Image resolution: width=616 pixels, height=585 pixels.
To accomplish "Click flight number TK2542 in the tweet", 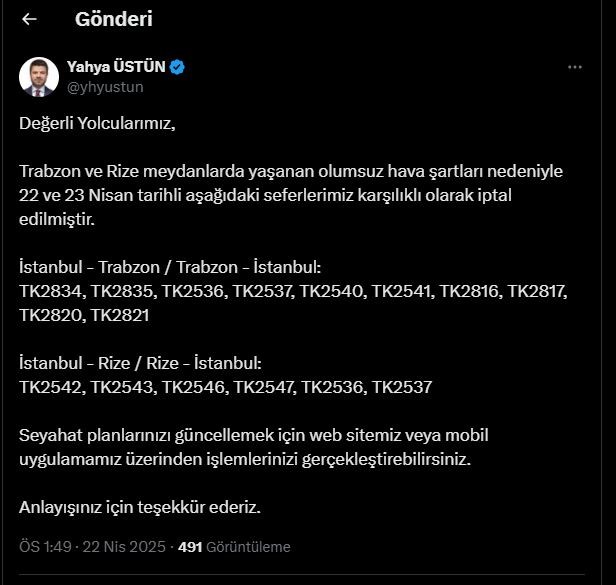I will [50, 386].
